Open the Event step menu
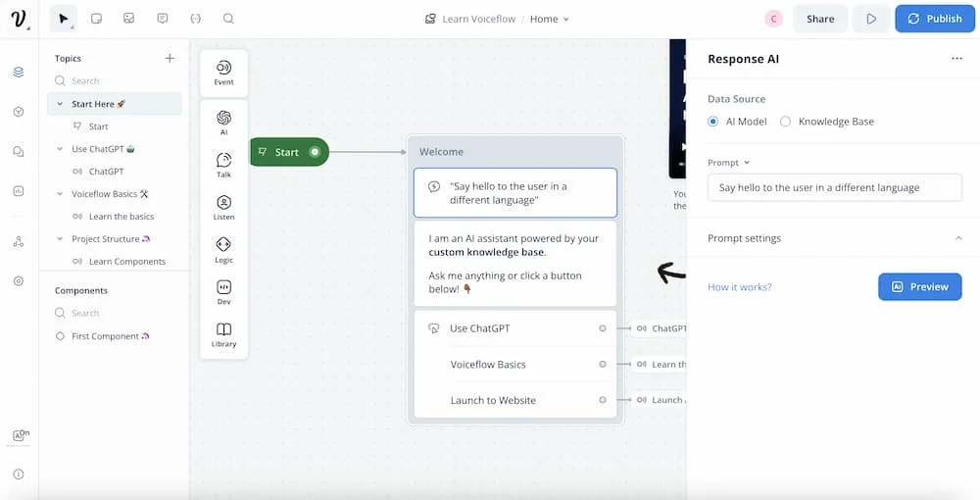Viewport: 980px width, 500px height. coord(223,74)
